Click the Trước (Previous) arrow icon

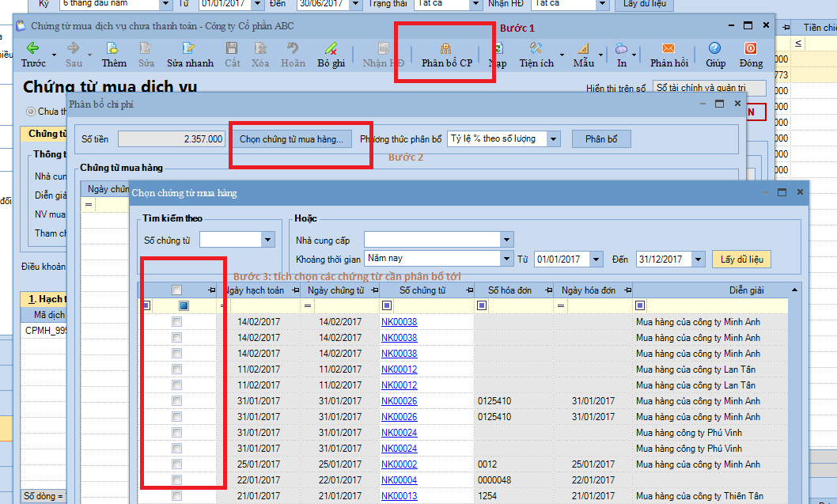(x=33, y=49)
